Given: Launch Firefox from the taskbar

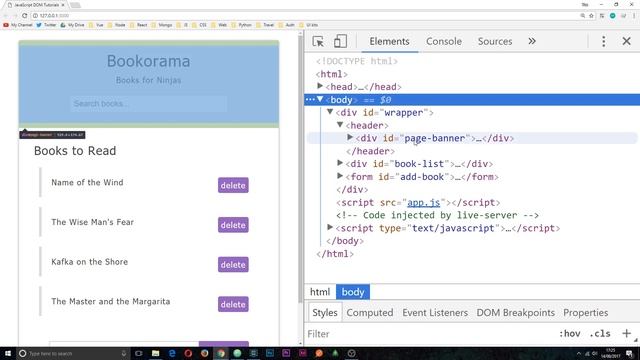Looking at the screenshot, I should [x=204, y=353].
